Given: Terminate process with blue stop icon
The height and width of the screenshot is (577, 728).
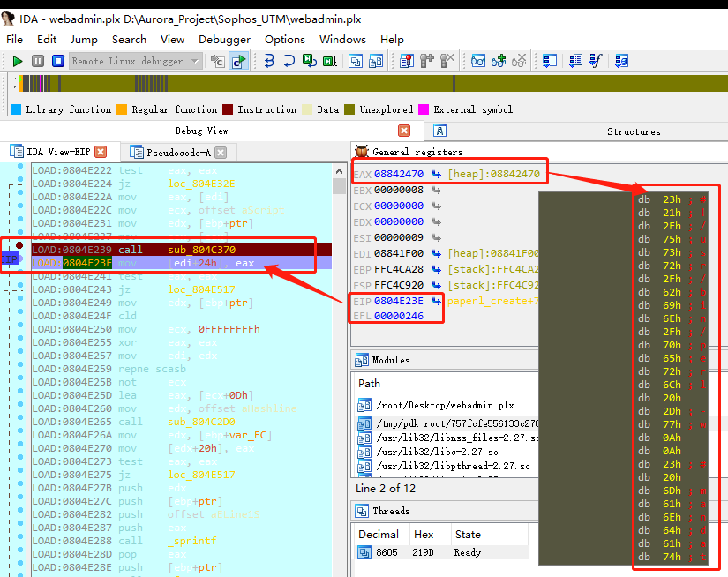Looking at the screenshot, I should [58, 61].
